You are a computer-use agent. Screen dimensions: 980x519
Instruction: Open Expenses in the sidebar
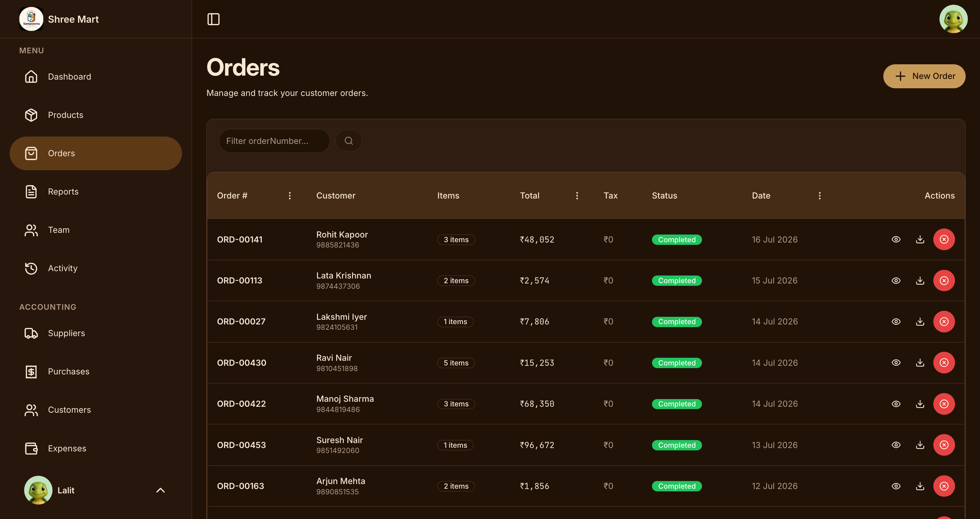(96, 449)
